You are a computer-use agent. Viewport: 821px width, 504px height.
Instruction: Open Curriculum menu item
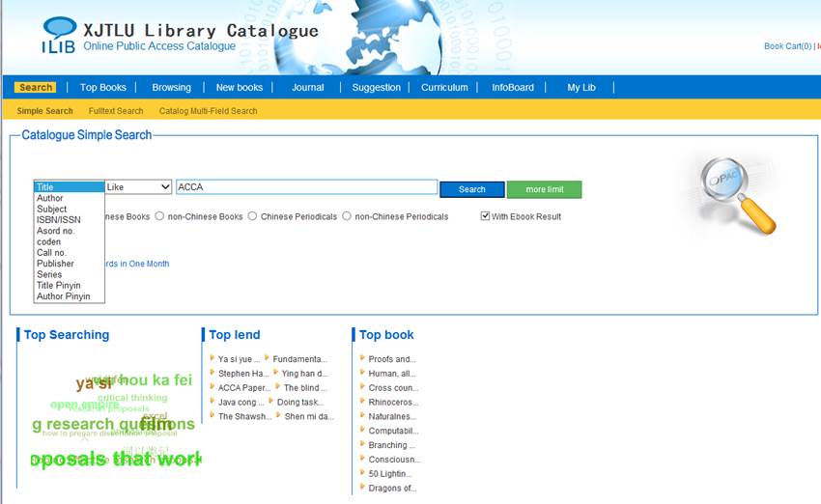tap(444, 88)
